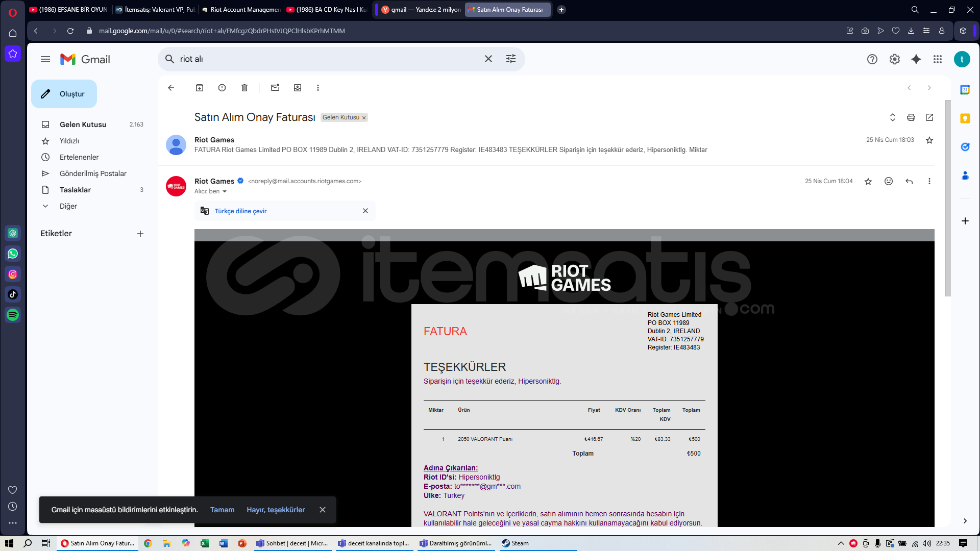The image size is (980, 551).
Task: Open Google Tasks side panel
Action: pos(965,147)
